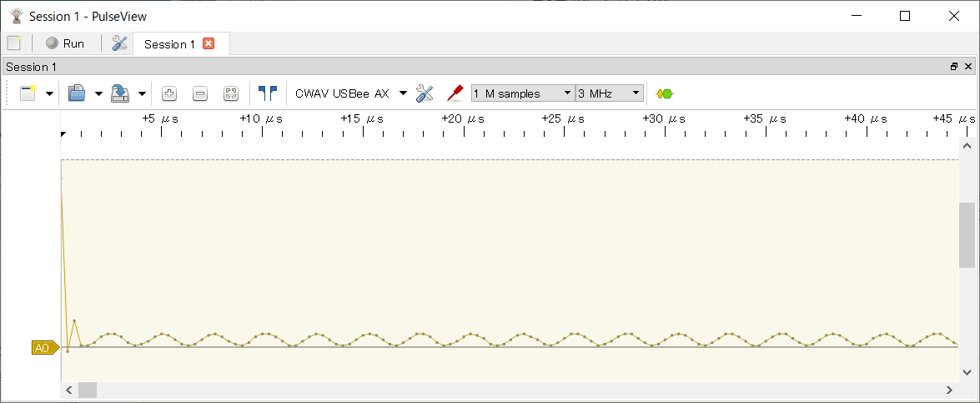Open the 3 MHz sample rate dropdown
This screenshot has width=980, height=403.
(x=610, y=93)
